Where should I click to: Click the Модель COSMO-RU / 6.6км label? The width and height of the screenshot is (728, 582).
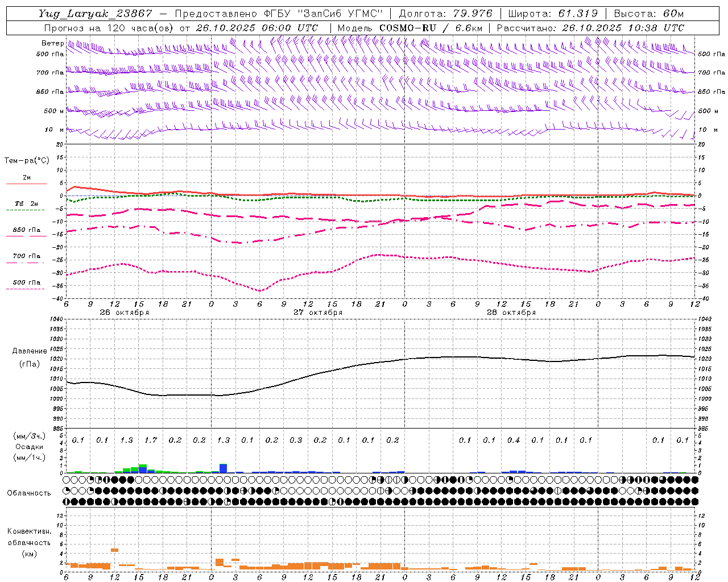tap(410, 28)
